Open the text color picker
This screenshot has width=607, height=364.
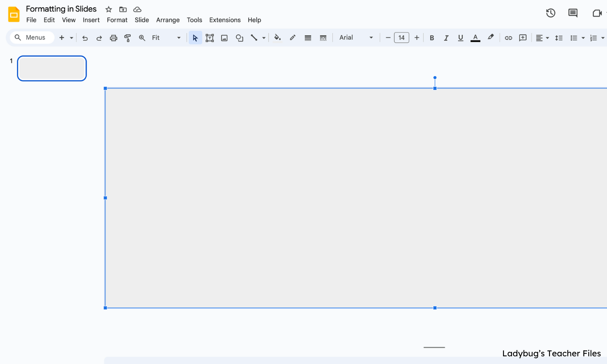point(475,37)
